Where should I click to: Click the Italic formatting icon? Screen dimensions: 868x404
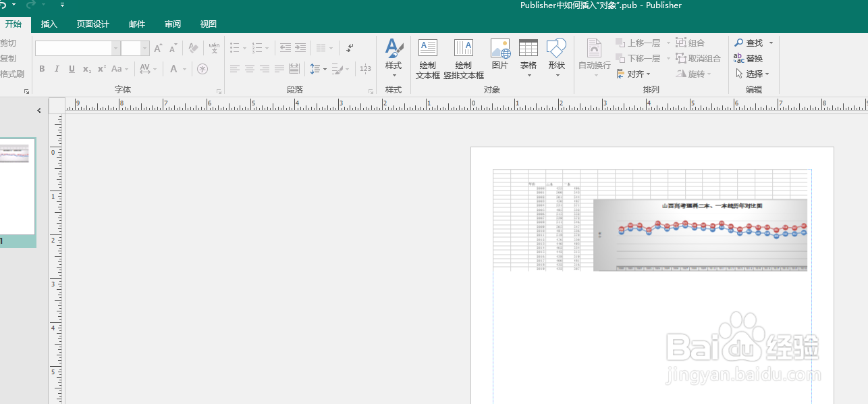click(57, 69)
